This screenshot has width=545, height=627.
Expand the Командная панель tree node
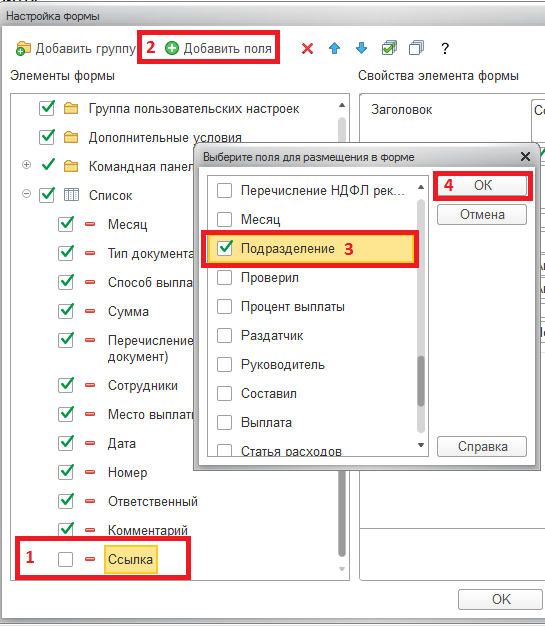26,165
